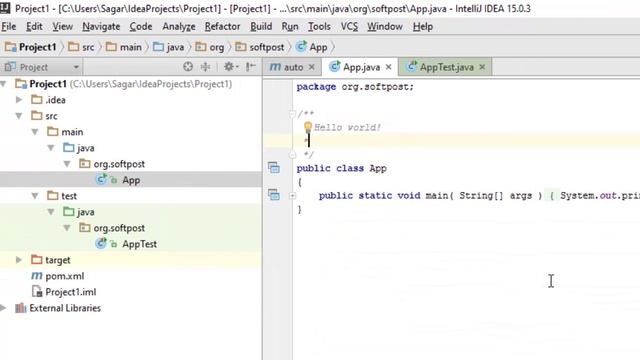Image resolution: width=640 pixels, height=360 pixels.
Task: Click main breadcrumb in navigation bar
Action: pos(124,47)
